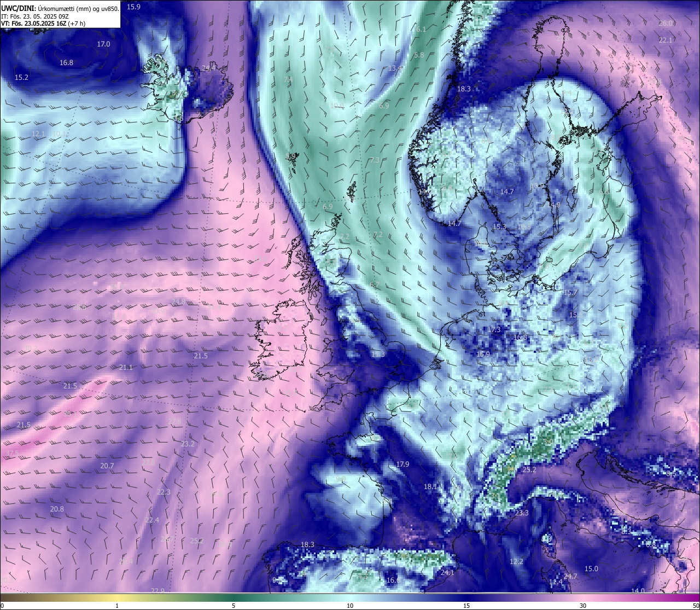
Task: Click the 24.1 value label
Action: [447, 573]
